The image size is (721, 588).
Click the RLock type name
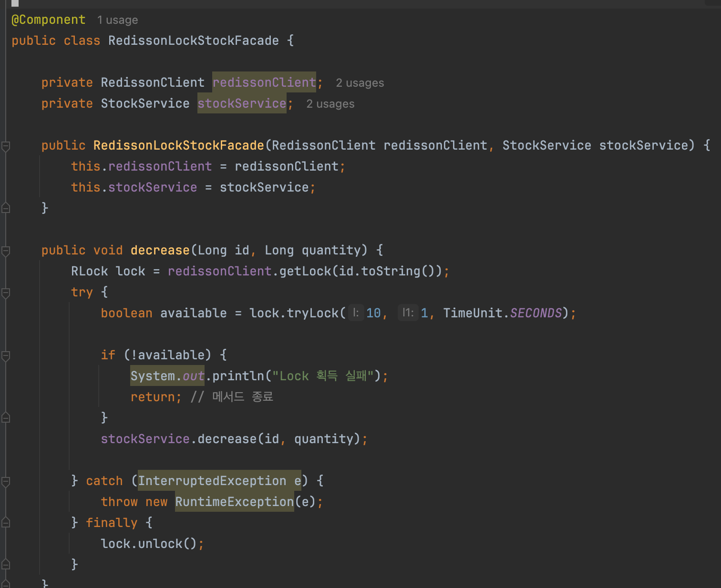click(x=89, y=271)
